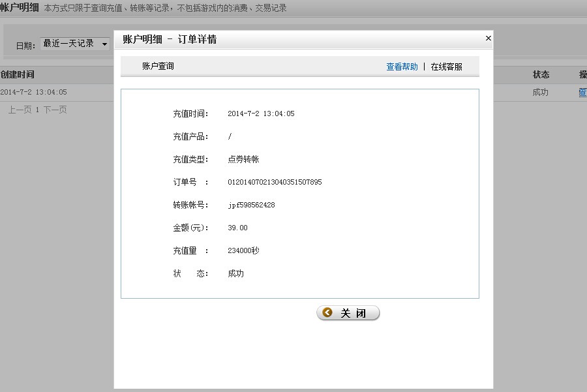Image resolution: width=587 pixels, height=392 pixels.
Task: Click the transfer account jpf598562428
Action: click(x=251, y=205)
